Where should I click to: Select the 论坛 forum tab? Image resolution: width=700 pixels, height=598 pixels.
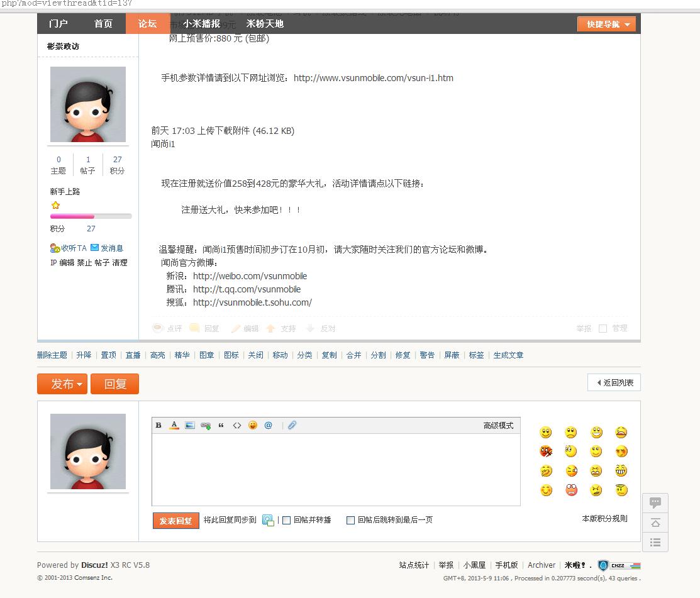pos(148,24)
